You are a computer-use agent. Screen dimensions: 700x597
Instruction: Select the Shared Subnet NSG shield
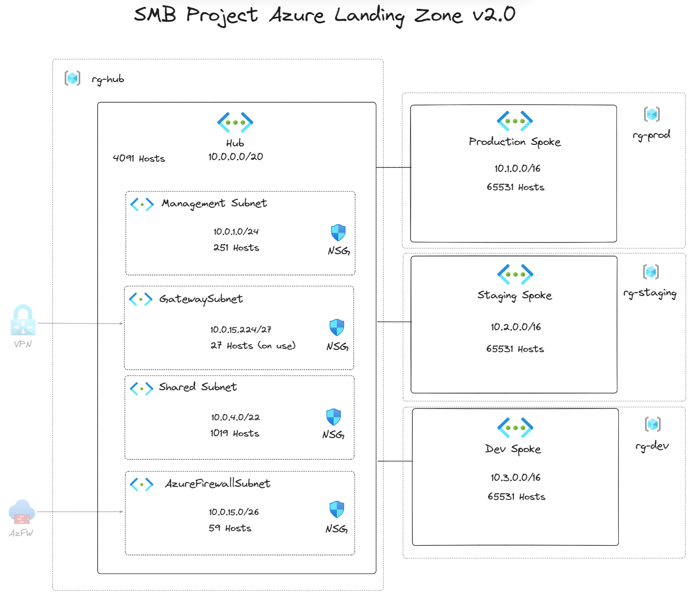click(x=334, y=417)
